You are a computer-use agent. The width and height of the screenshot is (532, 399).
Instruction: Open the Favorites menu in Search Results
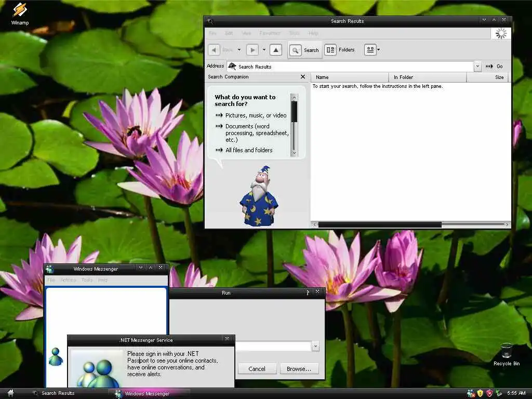[270, 33]
